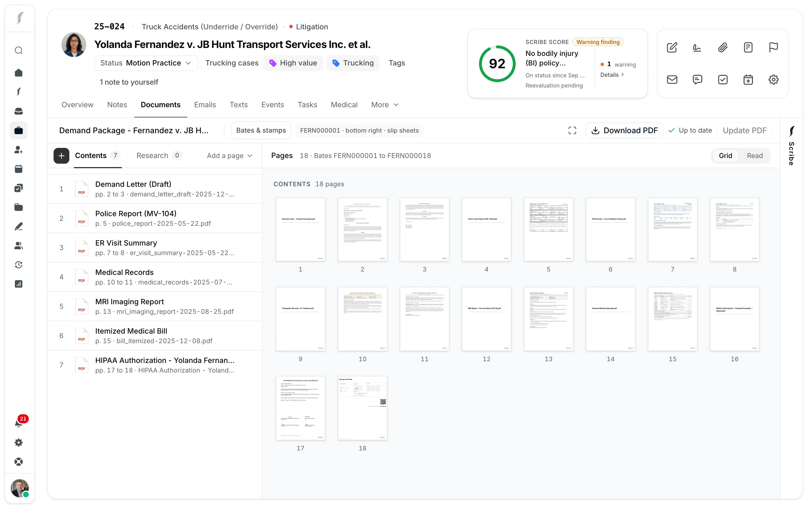Image resolution: width=812 pixels, height=508 pixels.
Task: Open page 17 thumbnail
Action: point(300,408)
